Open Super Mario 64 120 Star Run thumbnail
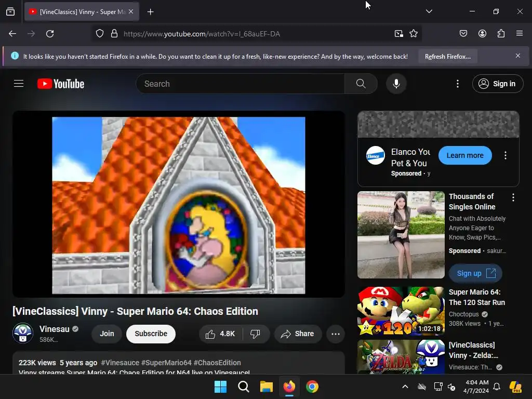Screen dimensions: 532x399 click(401, 311)
